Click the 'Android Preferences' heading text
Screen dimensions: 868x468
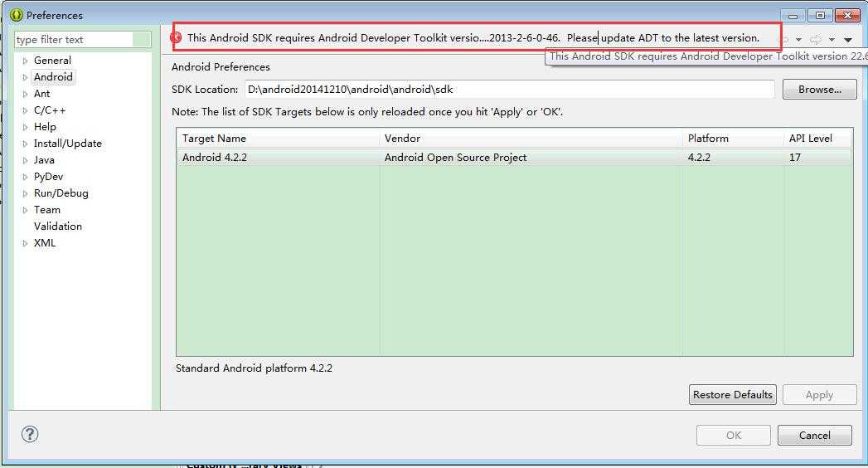[221, 67]
